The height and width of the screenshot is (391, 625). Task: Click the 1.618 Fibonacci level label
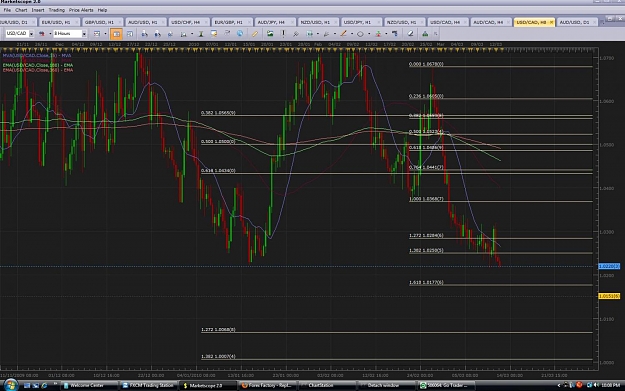[x=426, y=282]
